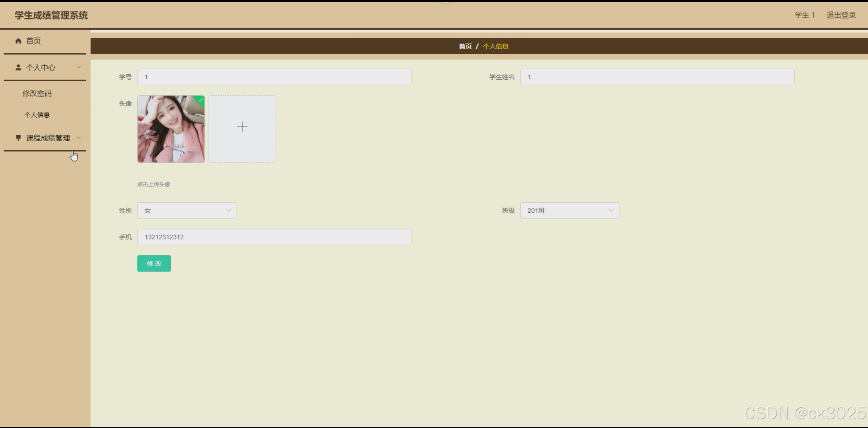Click the 学生姓名 input field
This screenshot has width=868, height=428.
657,77
